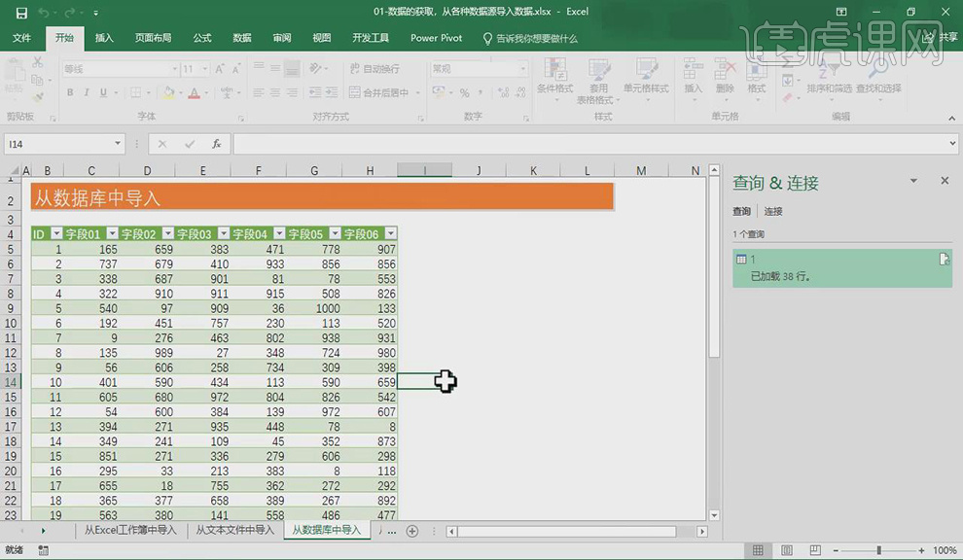This screenshot has width=963, height=560.
Task: Click Merge and Center (合并后居中)
Action: (x=379, y=92)
